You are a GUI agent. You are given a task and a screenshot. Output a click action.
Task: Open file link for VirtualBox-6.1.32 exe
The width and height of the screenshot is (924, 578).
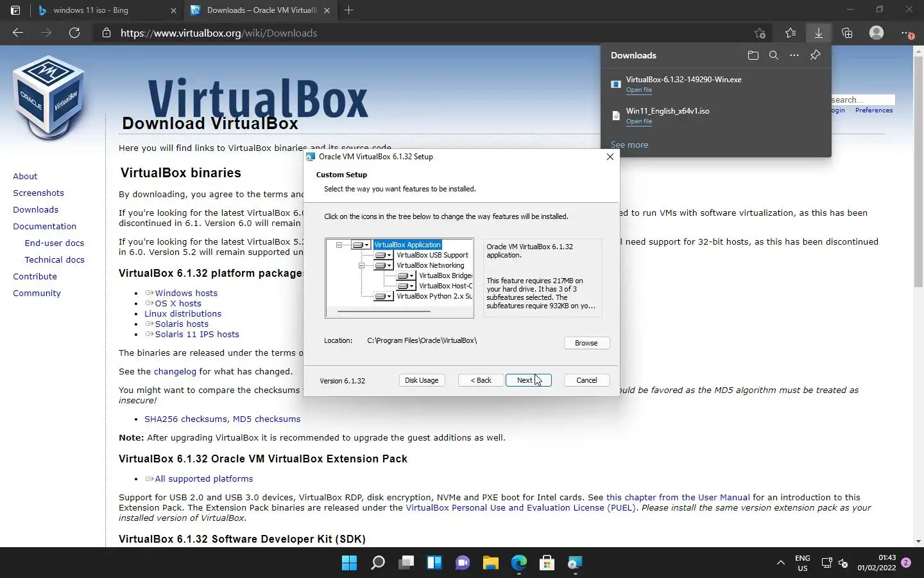[639, 90]
